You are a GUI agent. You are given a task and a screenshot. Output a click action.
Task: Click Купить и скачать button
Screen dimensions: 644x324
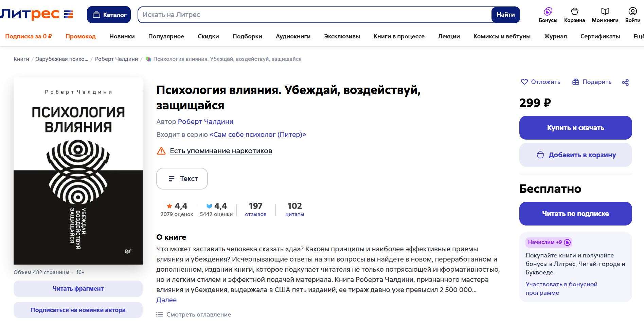[575, 128]
